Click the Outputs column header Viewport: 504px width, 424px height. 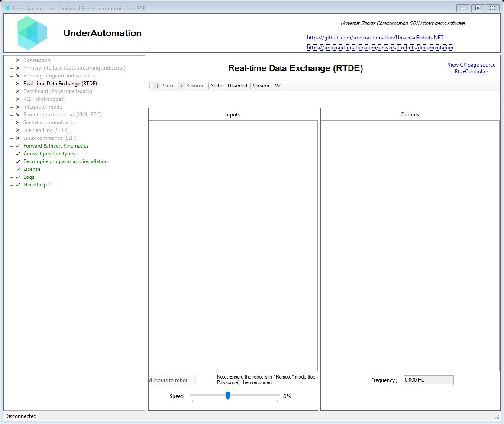(x=410, y=115)
